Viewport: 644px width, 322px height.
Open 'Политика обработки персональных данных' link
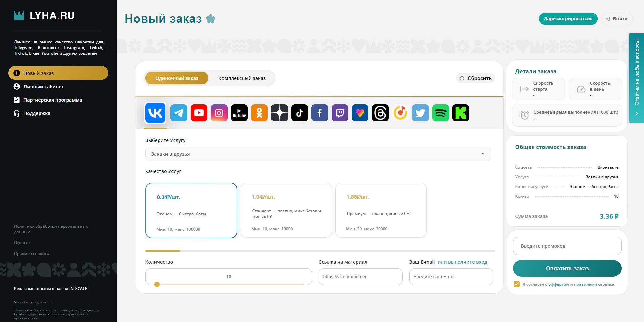pyautogui.click(x=51, y=229)
